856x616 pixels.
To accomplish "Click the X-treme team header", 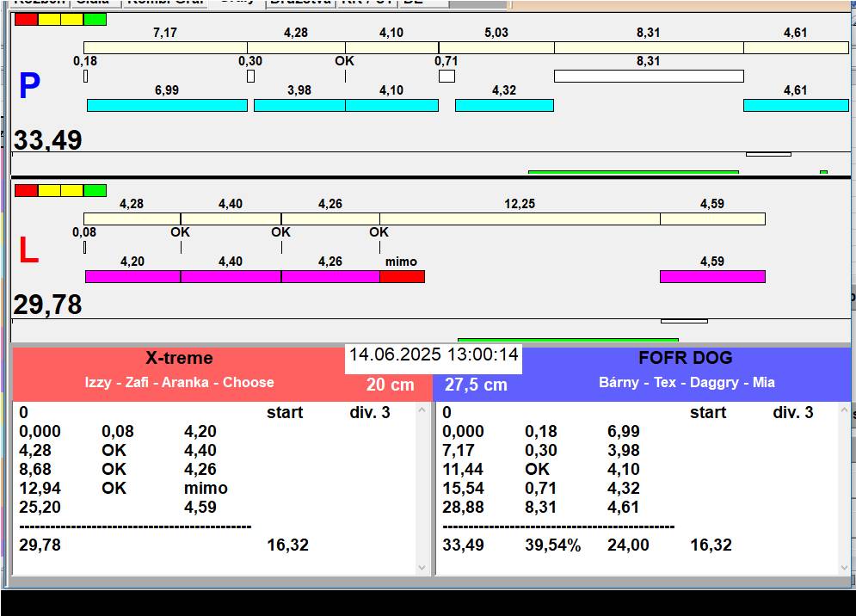I will pyautogui.click(x=179, y=359).
